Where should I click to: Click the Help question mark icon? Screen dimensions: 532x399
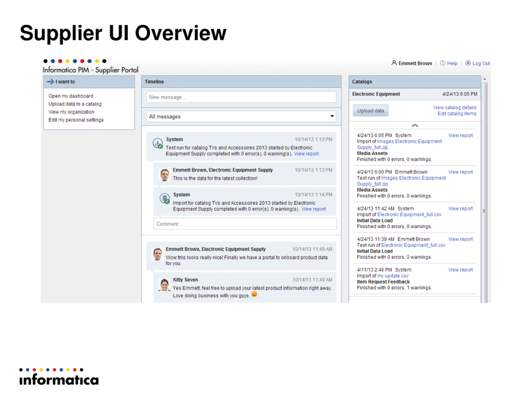pyautogui.click(x=442, y=63)
